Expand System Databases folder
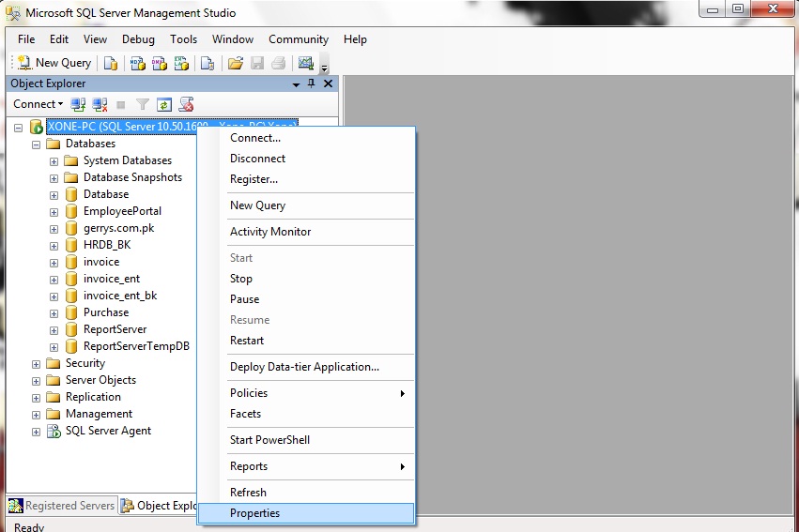Screen dimensions: 799x532 54,161
